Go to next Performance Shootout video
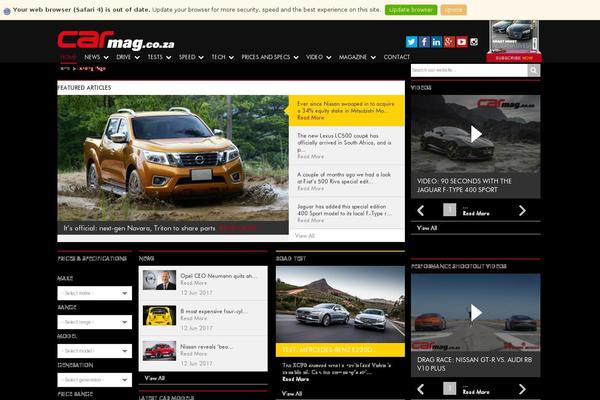 pos(522,389)
